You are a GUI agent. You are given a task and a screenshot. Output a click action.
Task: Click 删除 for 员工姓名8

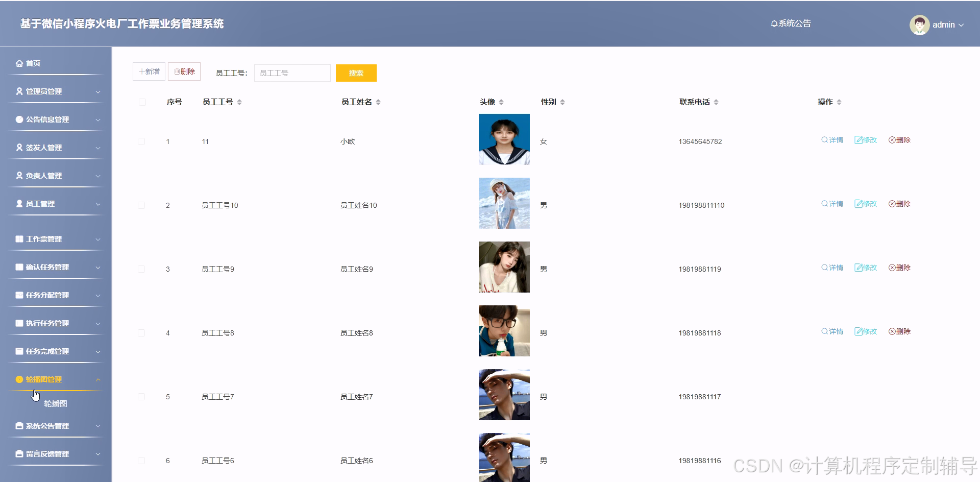(x=899, y=331)
